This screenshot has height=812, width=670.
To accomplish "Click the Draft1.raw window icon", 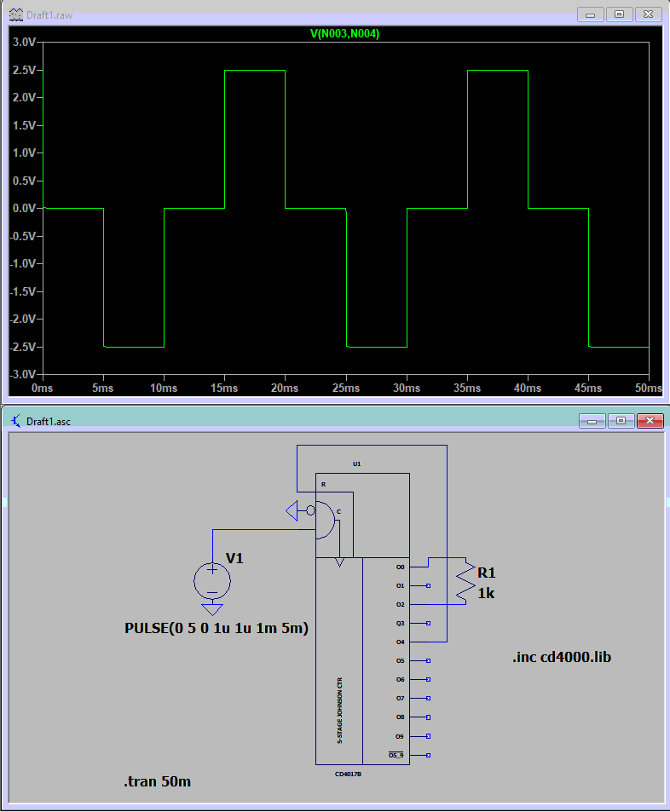I will click(x=16, y=14).
